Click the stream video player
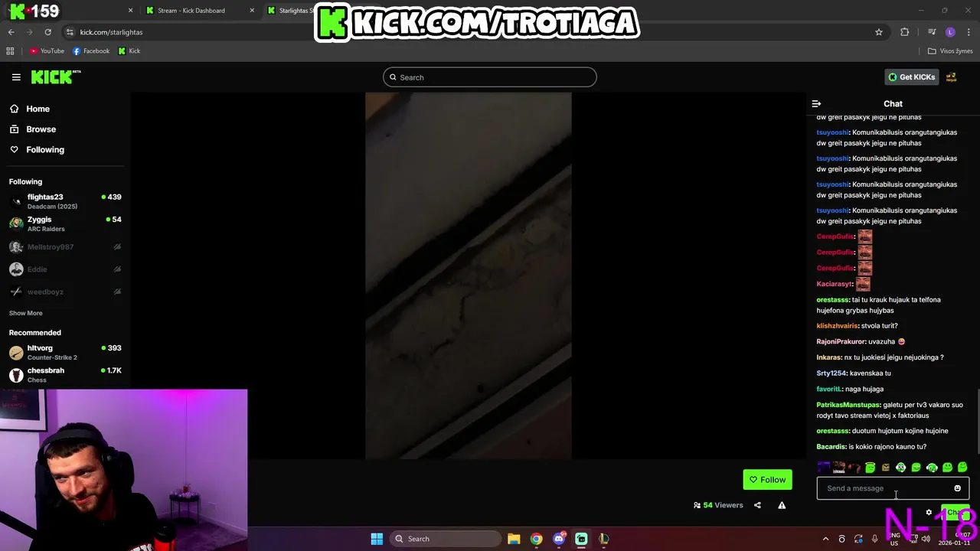Image resolution: width=980 pixels, height=551 pixels. pyautogui.click(x=469, y=275)
